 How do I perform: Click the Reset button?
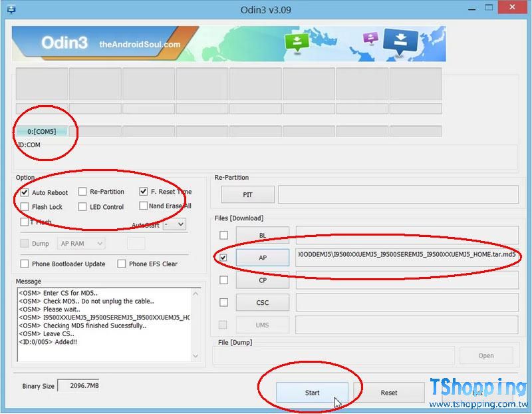[x=389, y=393]
